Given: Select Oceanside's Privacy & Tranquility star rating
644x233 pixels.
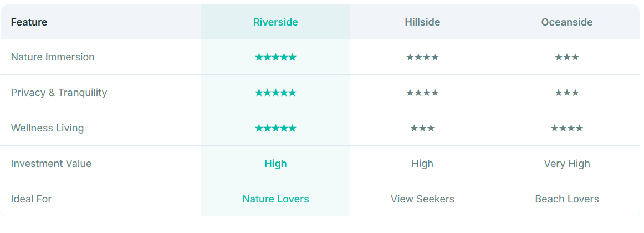Looking at the screenshot, I should coord(567,93).
